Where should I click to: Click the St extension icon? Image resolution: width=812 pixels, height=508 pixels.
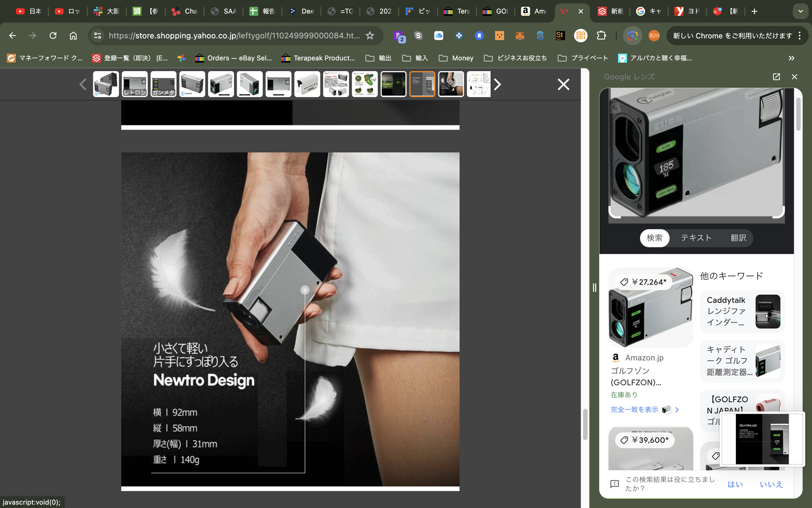pyautogui.click(x=560, y=36)
